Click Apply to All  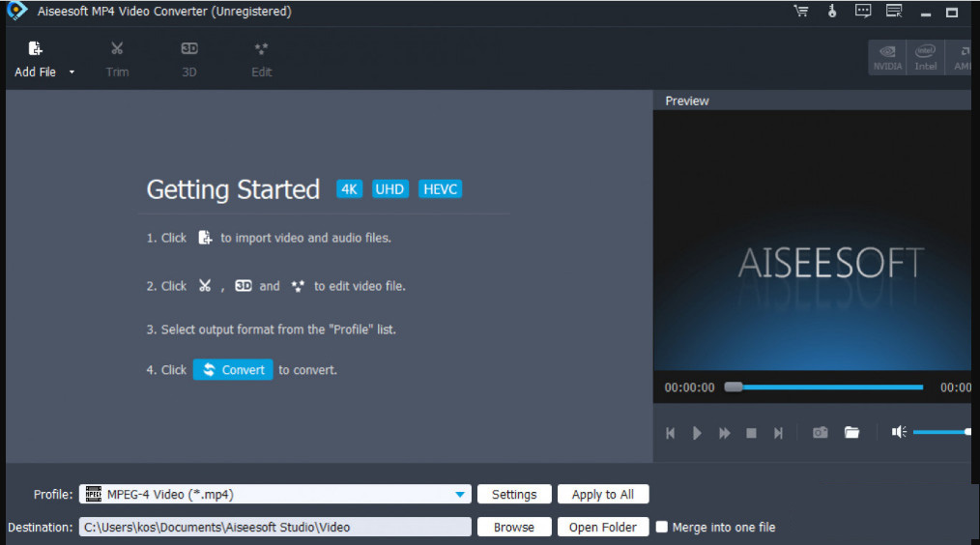point(602,494)
